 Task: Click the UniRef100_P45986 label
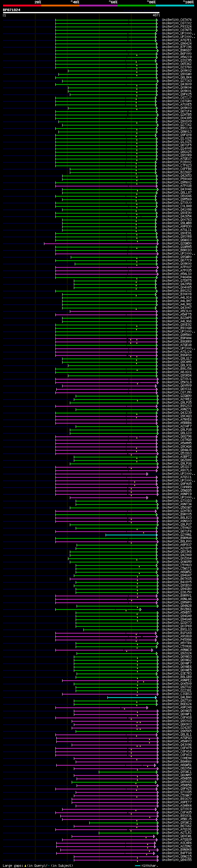point(177,640)
